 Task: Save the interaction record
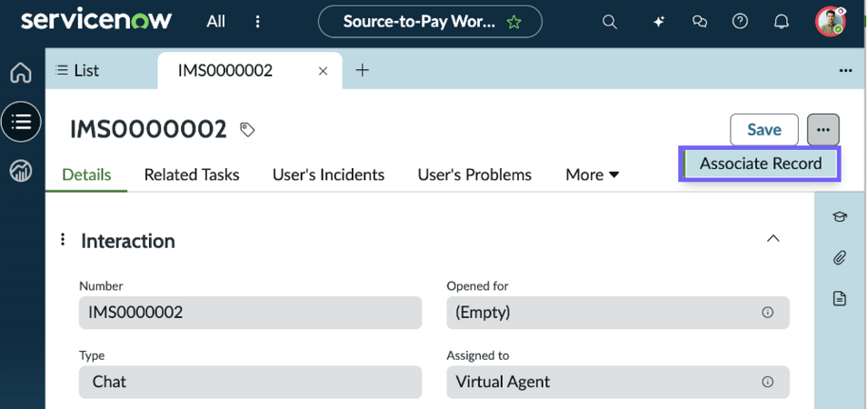point(763,129)
